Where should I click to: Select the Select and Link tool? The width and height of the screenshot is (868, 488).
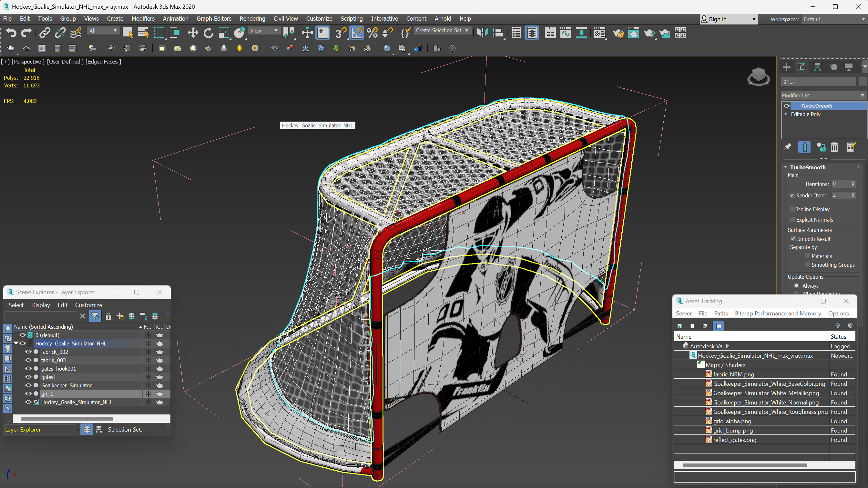pos(45,33)
